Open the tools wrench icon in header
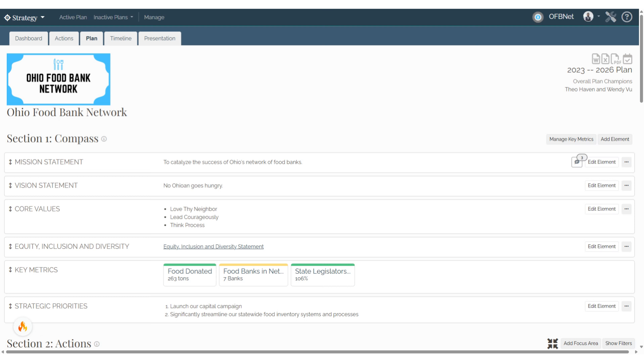The width and height of the screenshot is (644, 362). coord(610,17)
